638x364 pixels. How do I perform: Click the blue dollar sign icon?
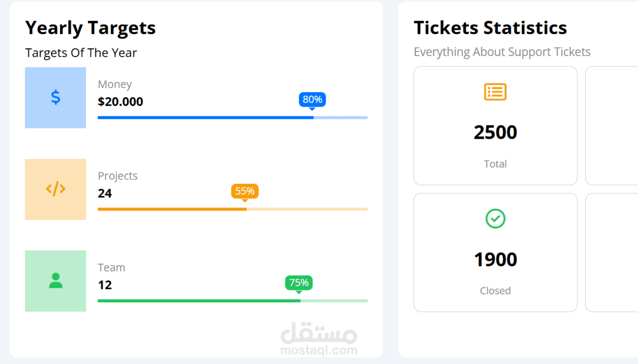tap(56, 98)
